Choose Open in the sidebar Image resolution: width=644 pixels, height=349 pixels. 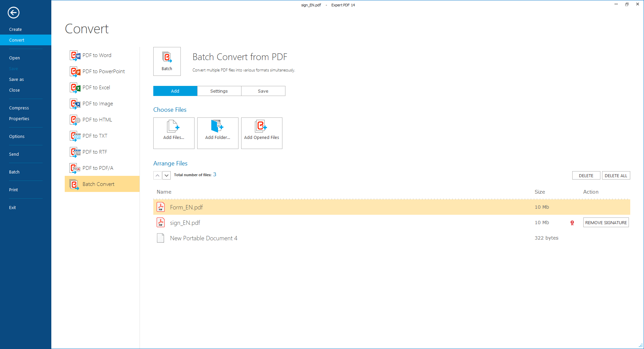pos(14,58)
